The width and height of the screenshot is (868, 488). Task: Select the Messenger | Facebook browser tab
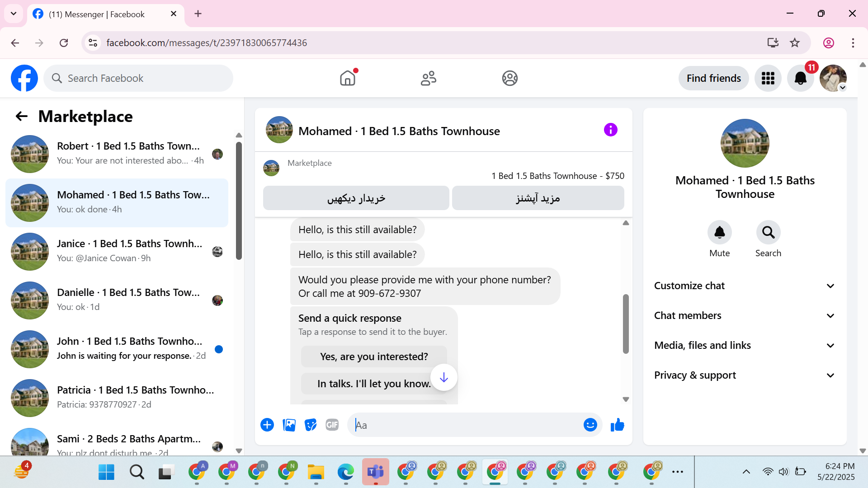pos(106,14)
